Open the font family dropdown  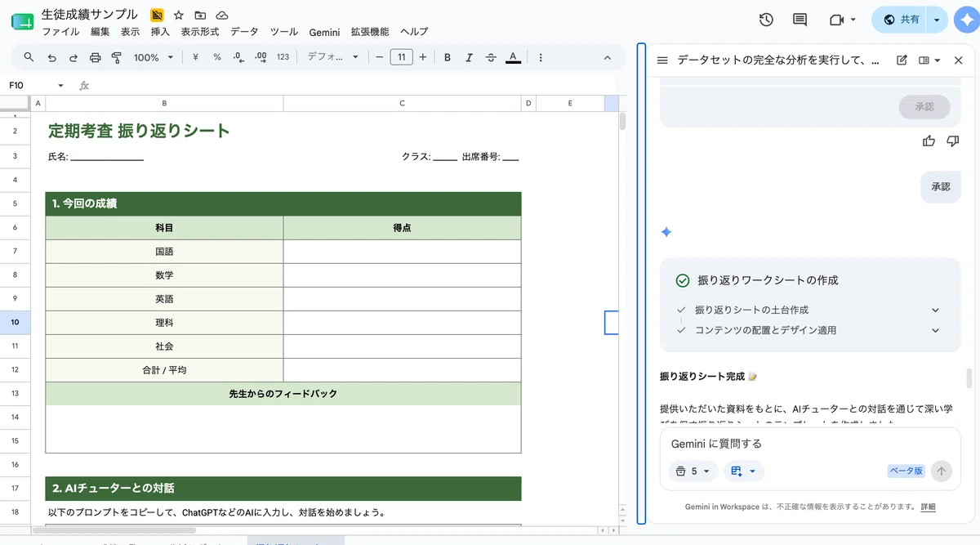pyautogui.click(x=332, y=57)
